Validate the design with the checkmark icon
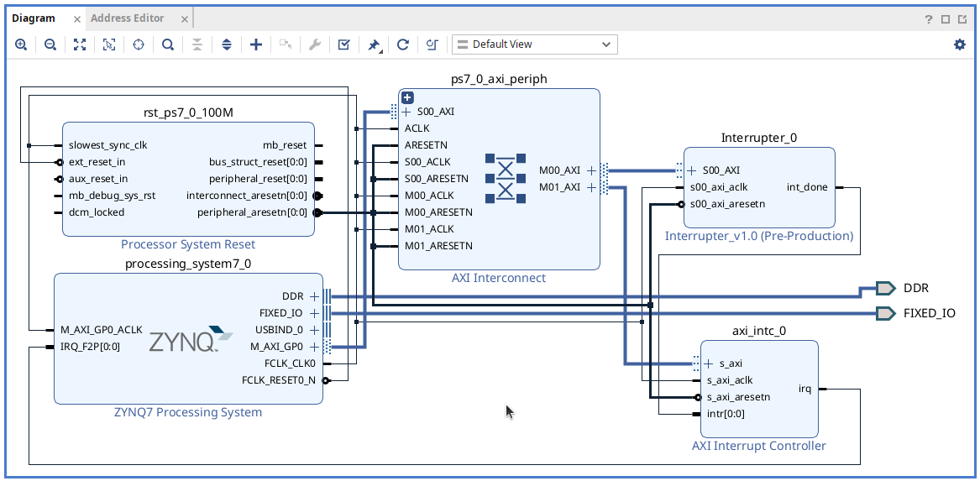This screenshot has height=481, width=980. pyautogui.click(x=343, y=44)
